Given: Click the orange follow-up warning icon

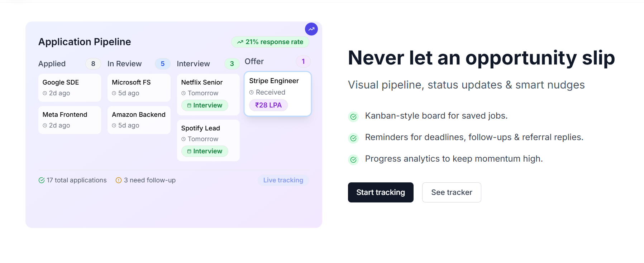Looking at the screenshot, I should (119, 180).
